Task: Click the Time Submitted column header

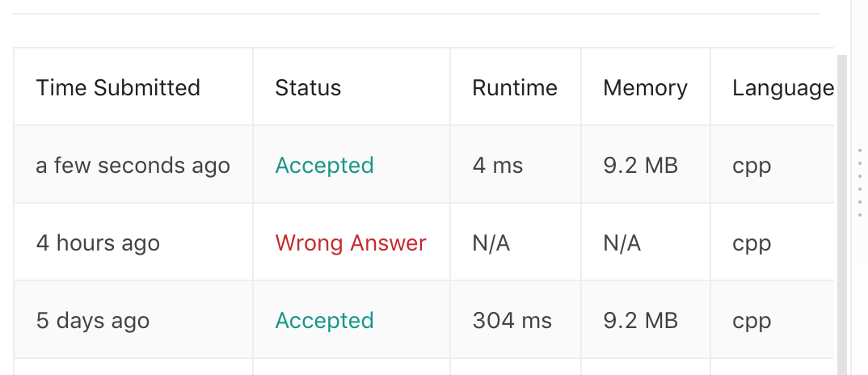Action: point(118,88)
